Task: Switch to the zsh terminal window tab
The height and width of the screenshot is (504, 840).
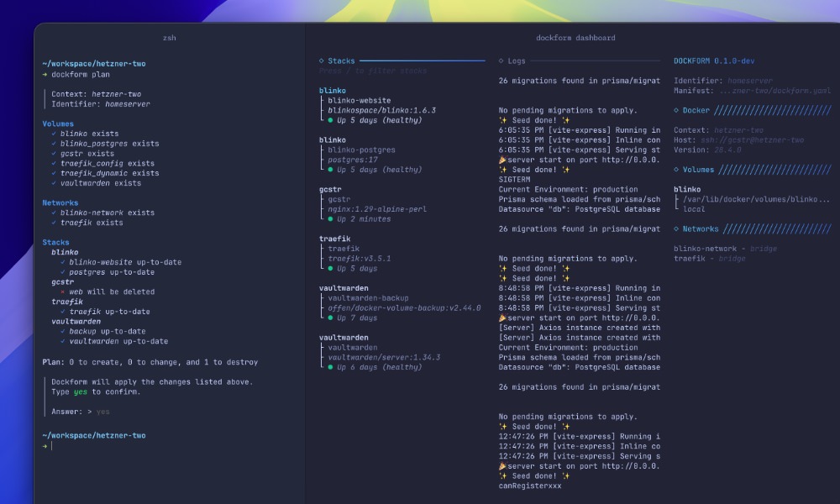Action: [171, 37]
